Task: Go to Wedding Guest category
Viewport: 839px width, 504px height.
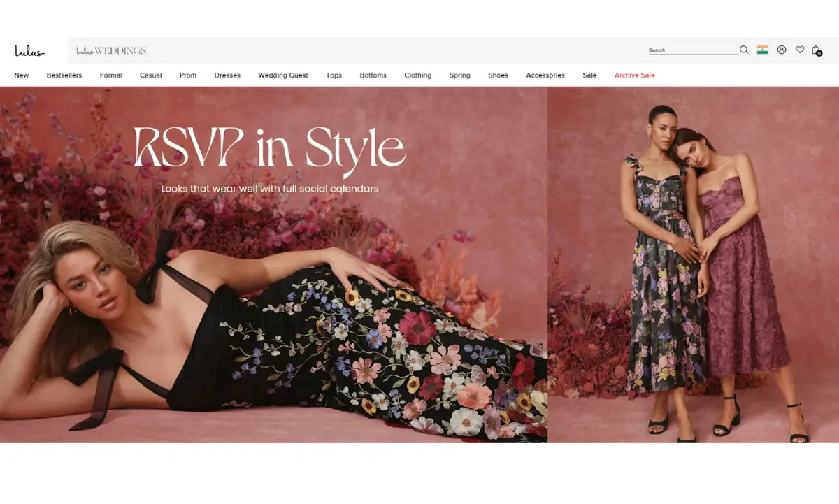Action: [283, 75]
